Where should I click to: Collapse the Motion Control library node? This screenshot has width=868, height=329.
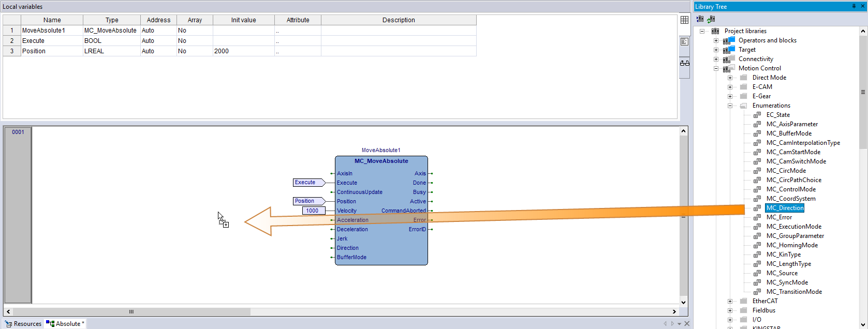pyautogui.click(x=716, y=68)
